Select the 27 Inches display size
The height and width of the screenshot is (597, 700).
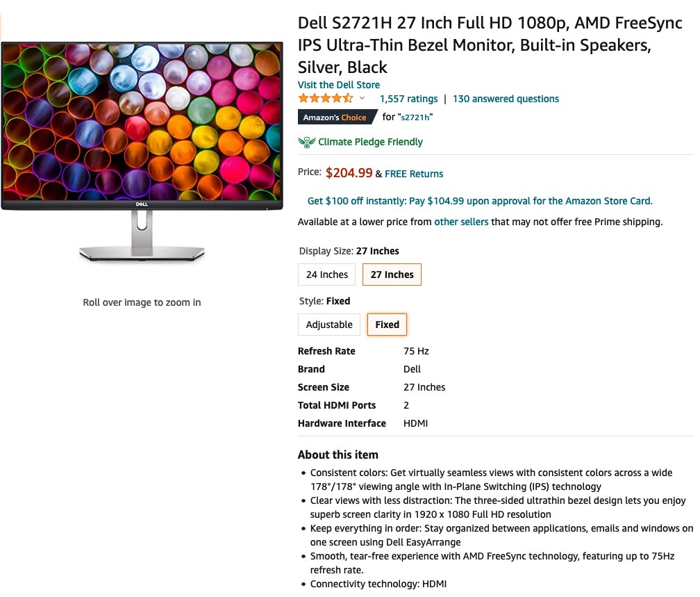click(x=392, y=275)
